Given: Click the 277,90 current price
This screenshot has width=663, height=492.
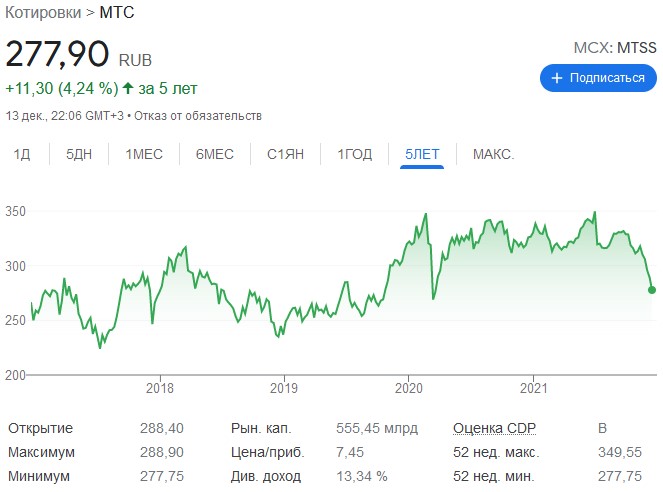Looking at the screenshot, I should 57,54.
